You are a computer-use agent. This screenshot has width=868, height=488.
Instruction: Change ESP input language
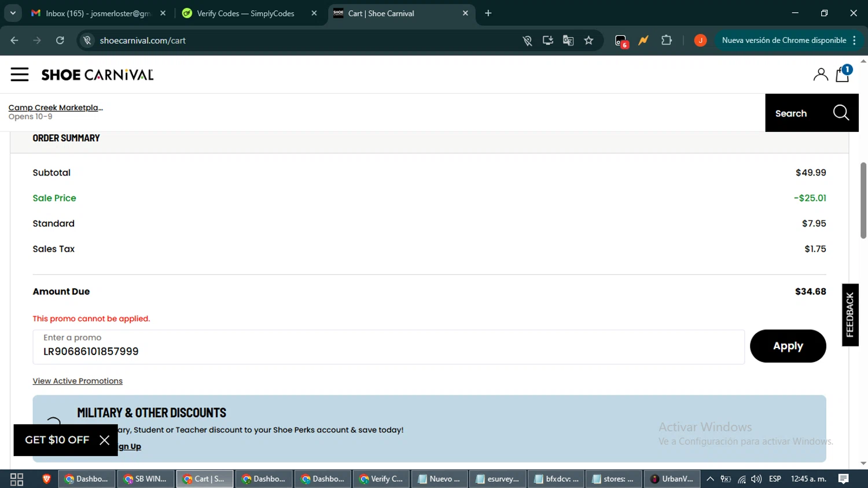click(775, 479)
